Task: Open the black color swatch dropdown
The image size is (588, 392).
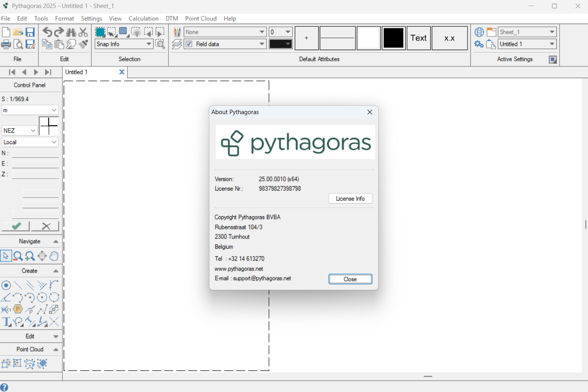Action: click(281, 44)
